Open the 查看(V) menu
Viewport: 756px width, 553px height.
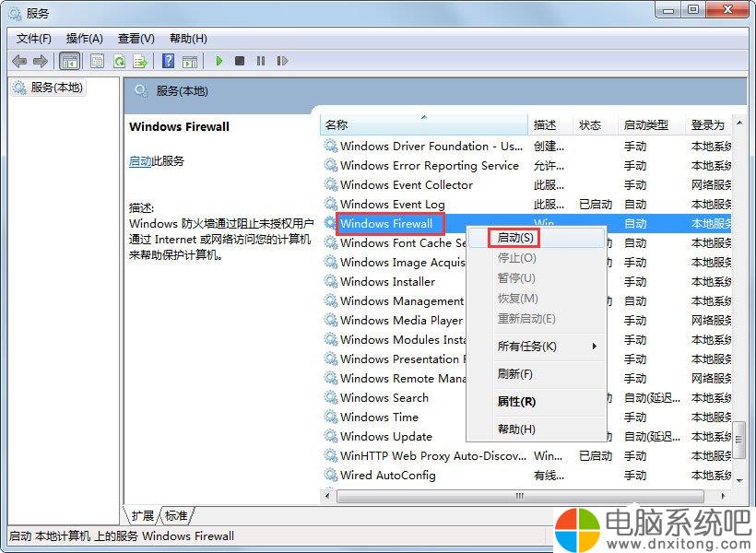(136, 39)
